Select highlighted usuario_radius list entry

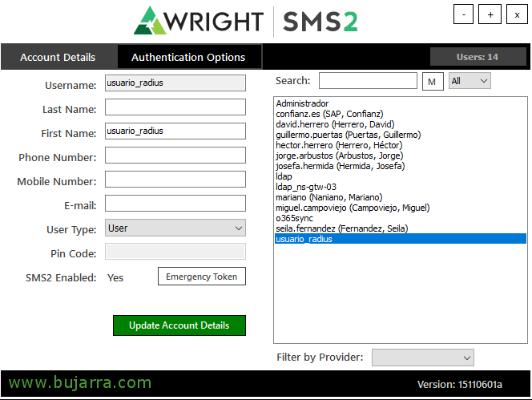pos(401,239)
